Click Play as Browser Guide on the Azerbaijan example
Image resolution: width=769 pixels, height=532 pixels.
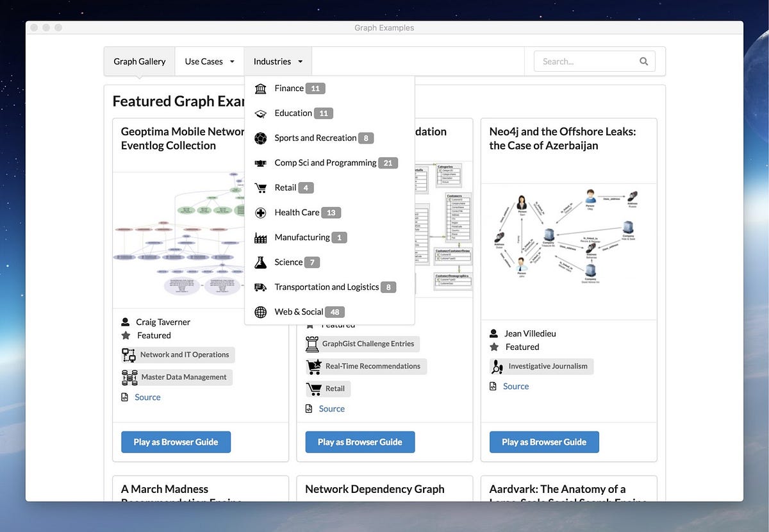click(x=543, y=442)
